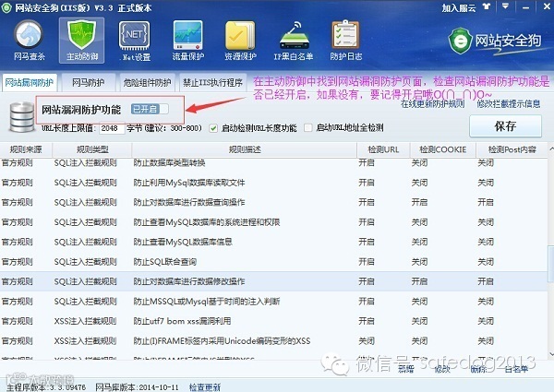Click the skin shirt icon in title bar
554x392 pixels.
(x=488, y=6)
